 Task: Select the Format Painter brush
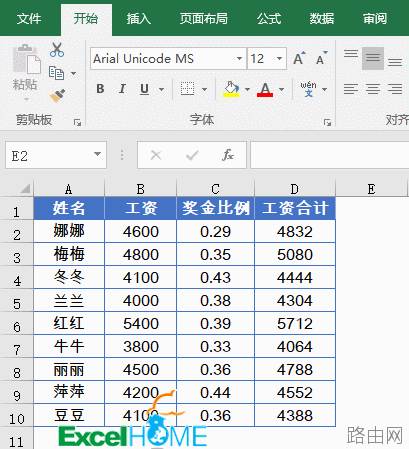coord(57,96)
